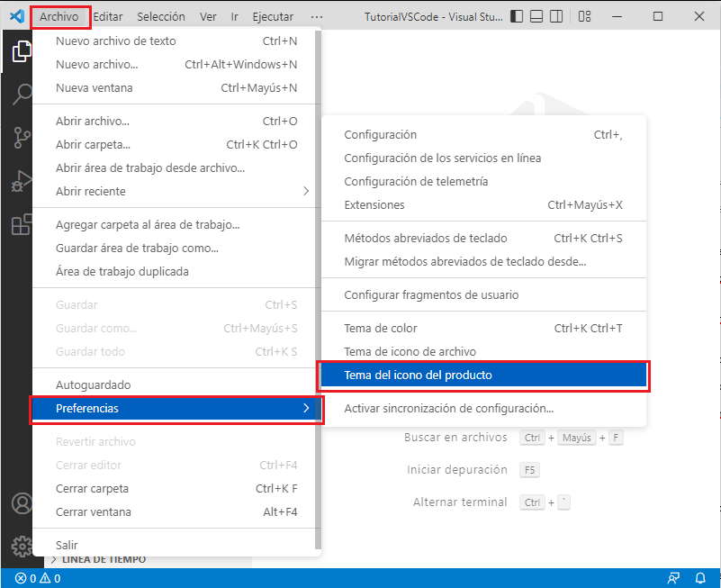Open Extensiones from Preferencias submenu
The width and height of the screenshot is (721, 588).
click(x=483, y=205)
